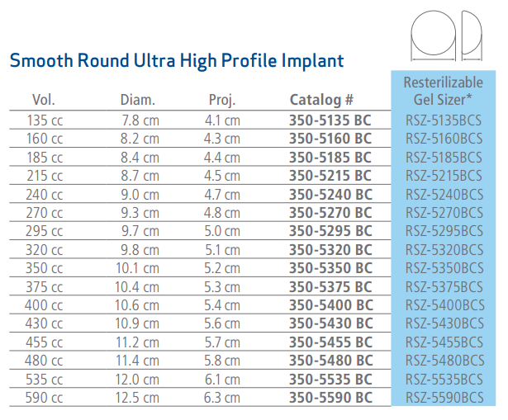Open catalog number 350-5590 BC
The width and height of the screenshot is (508, 420).
(330, 398)
